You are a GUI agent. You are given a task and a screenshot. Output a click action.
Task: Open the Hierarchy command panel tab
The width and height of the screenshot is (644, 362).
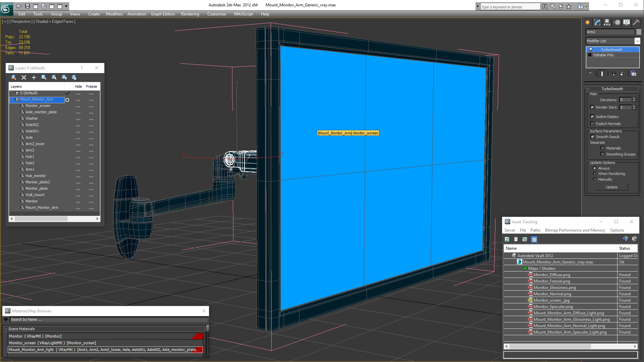pos(607,22)
